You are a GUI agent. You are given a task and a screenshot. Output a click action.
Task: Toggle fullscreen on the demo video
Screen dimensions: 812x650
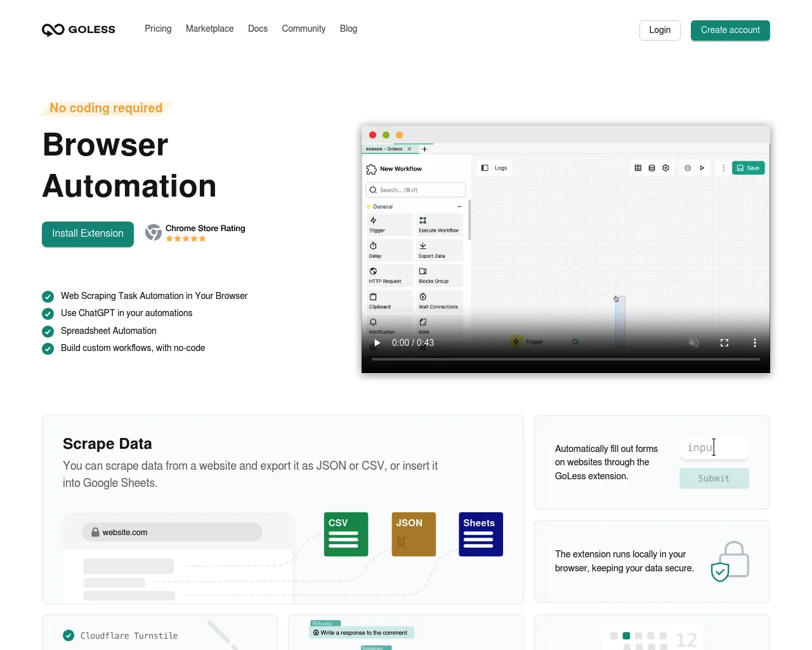point(724,342)
